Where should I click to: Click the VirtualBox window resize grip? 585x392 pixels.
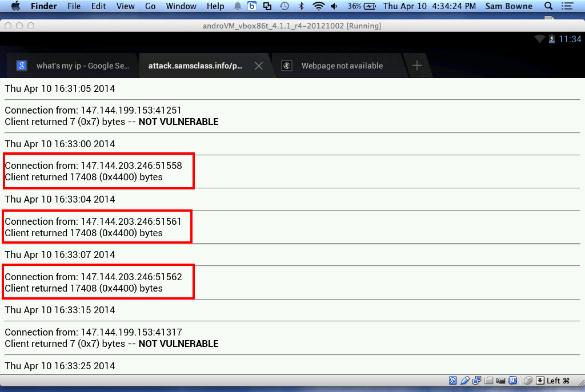pos(581,382)
